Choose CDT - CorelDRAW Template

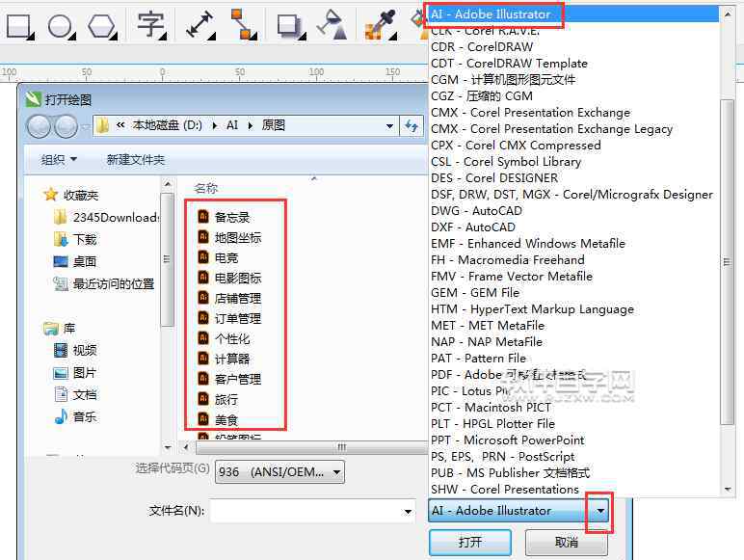[x=574, y=63]
